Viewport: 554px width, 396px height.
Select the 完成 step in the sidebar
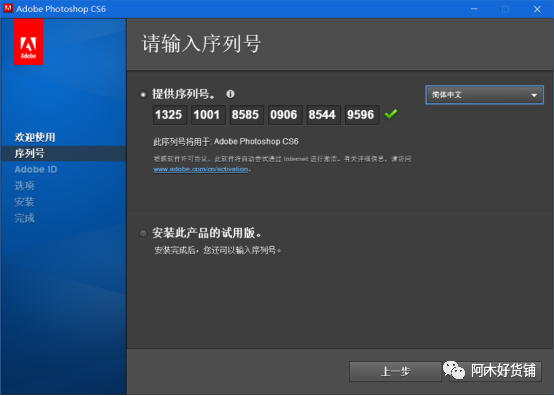coord(24,218)
